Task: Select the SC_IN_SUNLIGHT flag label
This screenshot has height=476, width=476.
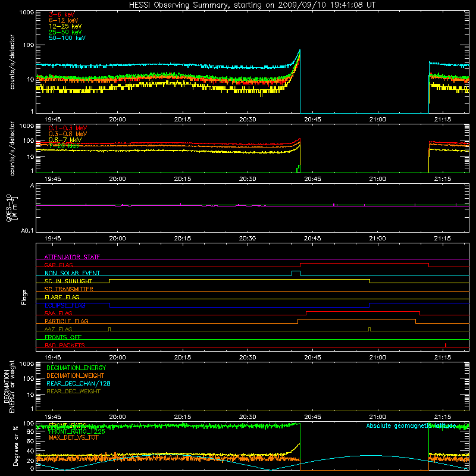Action: 68,281
